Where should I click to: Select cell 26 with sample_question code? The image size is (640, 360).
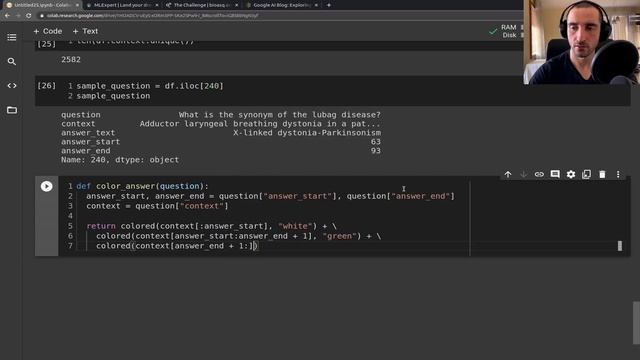coord(333,91)
